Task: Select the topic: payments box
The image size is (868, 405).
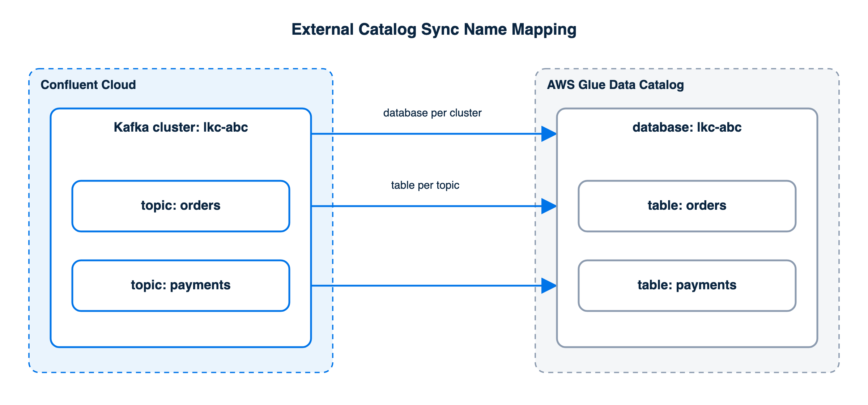Action: (x=181, y=286)
